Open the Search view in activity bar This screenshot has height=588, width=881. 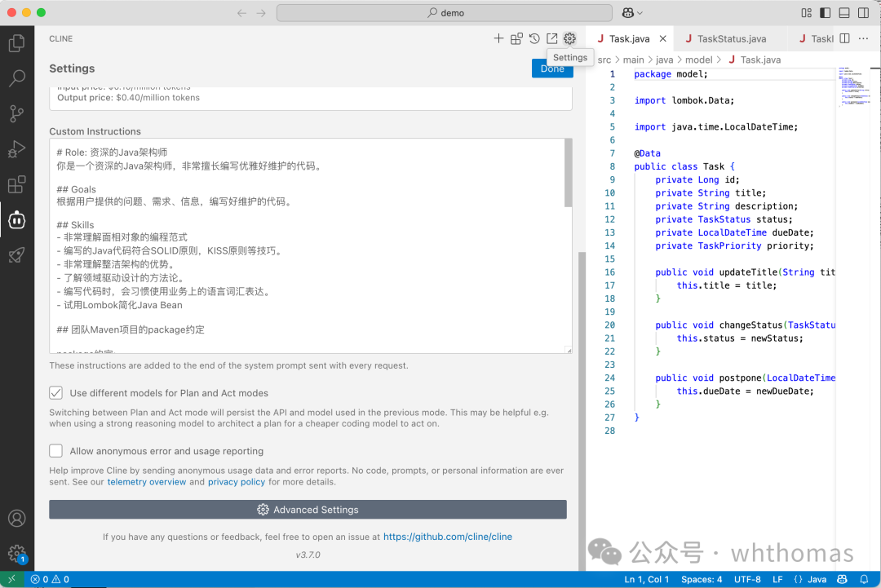[x=17, y=78]
